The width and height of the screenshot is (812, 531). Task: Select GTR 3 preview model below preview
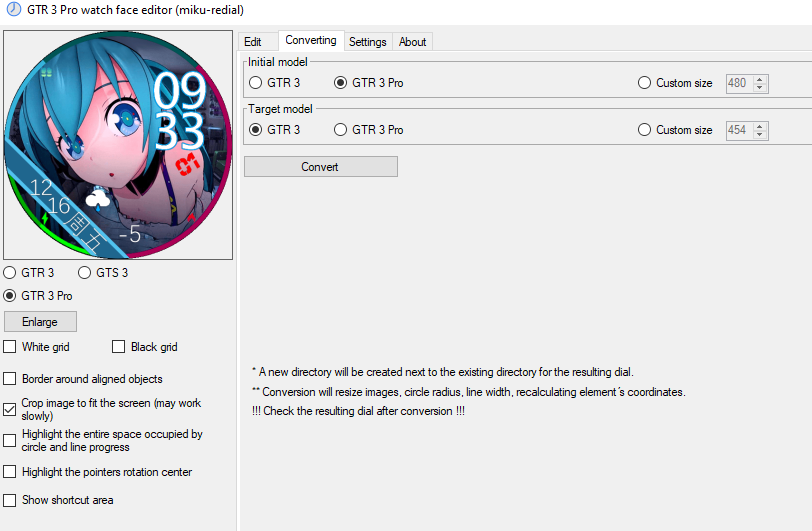pyautogui.click(x=29, y=272)
